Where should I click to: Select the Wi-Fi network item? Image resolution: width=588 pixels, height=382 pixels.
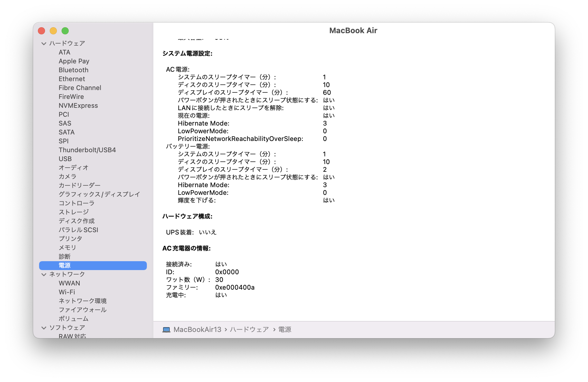click(67, 292)
